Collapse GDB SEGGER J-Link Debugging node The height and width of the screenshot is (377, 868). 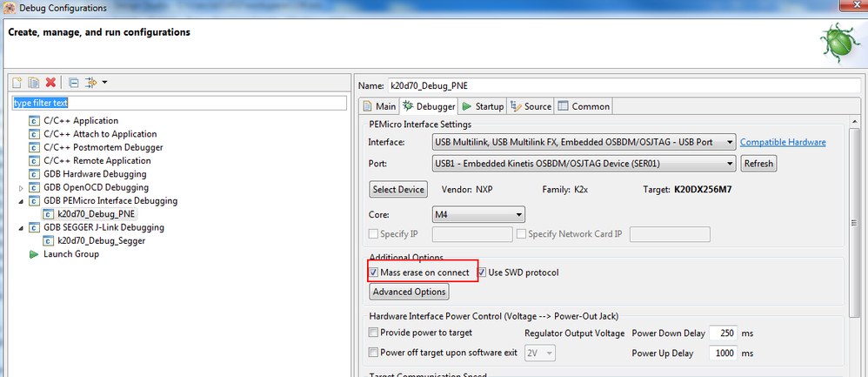21,228
